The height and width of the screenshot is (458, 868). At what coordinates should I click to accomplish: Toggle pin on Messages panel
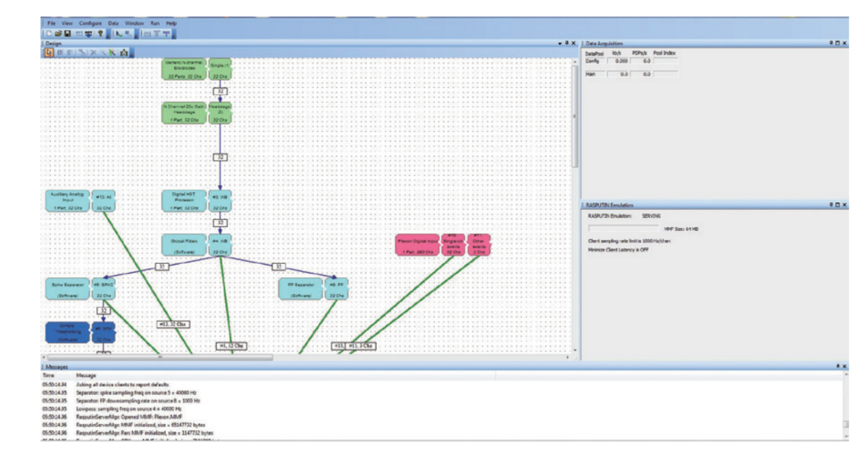pos(838,367)
